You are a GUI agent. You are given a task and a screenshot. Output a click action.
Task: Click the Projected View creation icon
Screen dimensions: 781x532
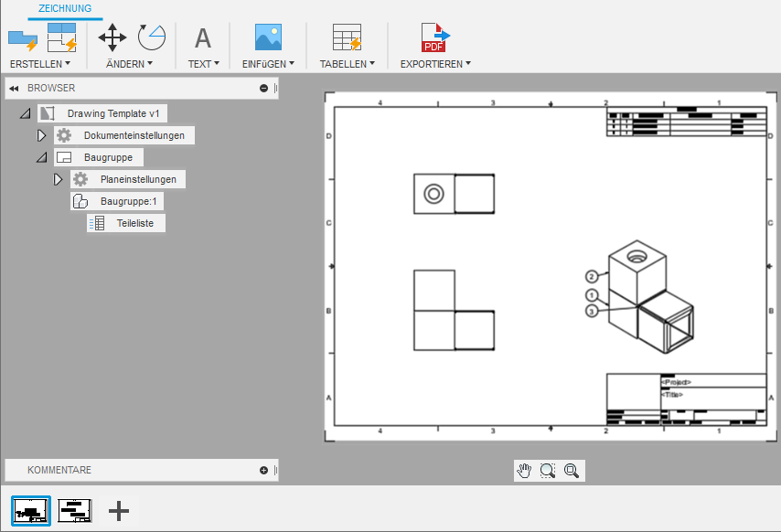point(62,37)
